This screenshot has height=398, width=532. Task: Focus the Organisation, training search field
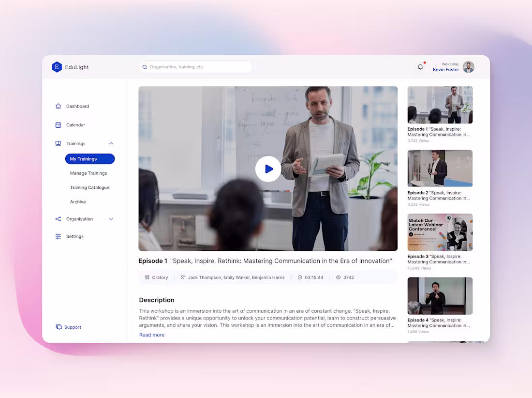click(195, 67)
